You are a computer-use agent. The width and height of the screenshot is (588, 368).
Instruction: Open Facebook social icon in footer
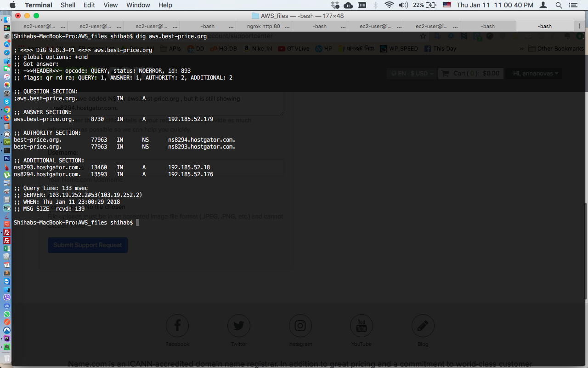[177, 326]
